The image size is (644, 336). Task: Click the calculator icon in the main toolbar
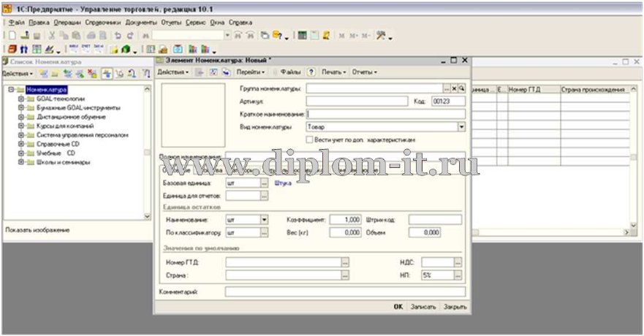[x=302, y=35]
